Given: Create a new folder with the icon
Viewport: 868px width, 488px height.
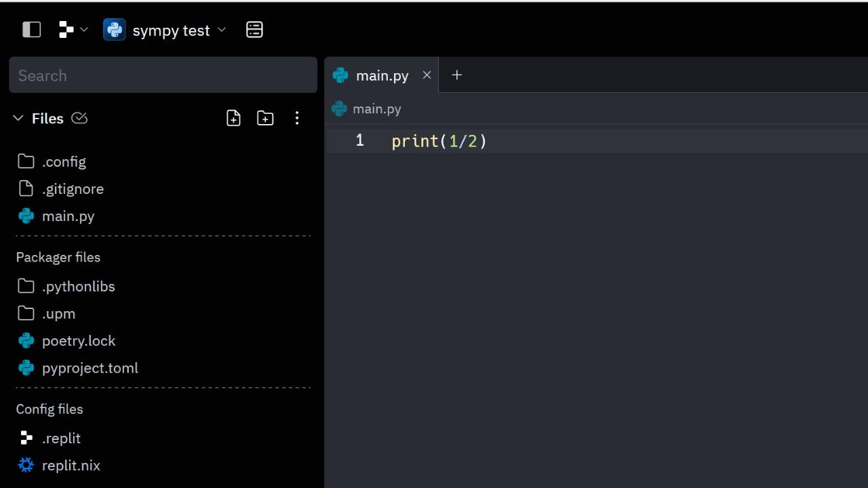Looking at the screenshot, I should 265,119.
